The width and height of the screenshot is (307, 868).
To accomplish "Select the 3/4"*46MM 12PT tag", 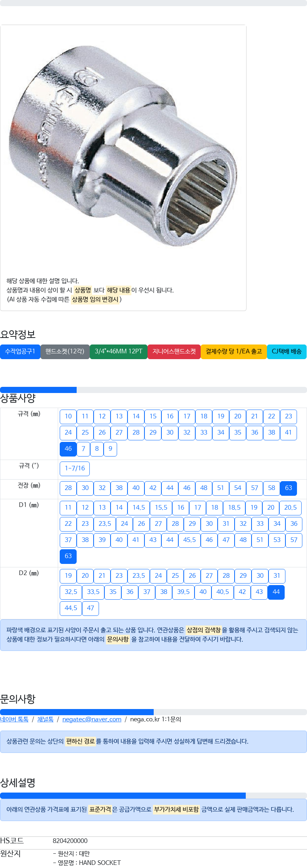I will (119, 351).
